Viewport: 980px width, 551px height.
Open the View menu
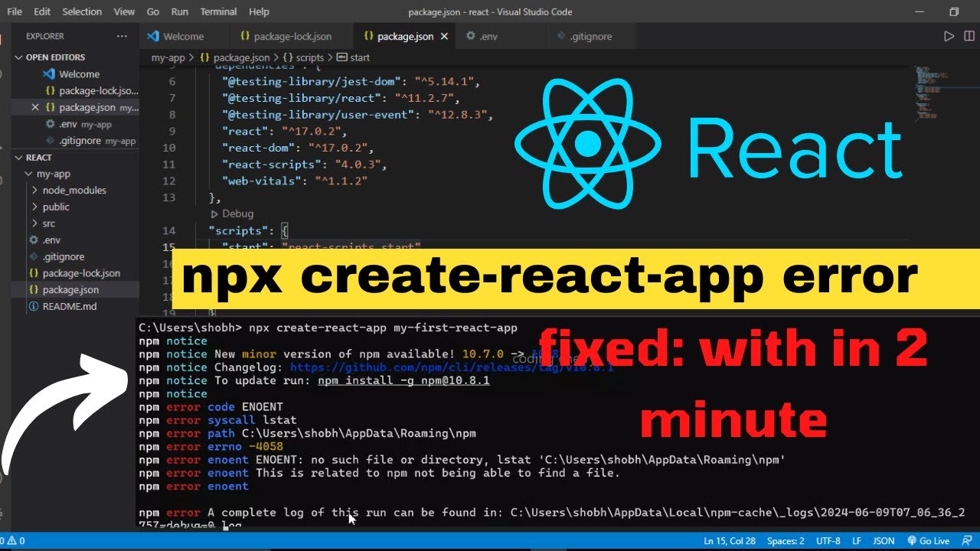click(x=124, y=11)
